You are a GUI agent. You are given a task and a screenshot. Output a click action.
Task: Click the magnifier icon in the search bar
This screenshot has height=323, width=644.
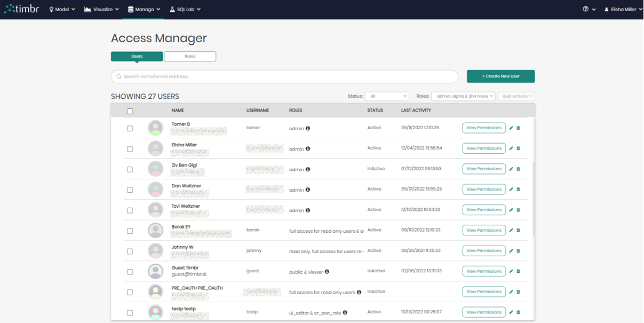click(118, 76)
